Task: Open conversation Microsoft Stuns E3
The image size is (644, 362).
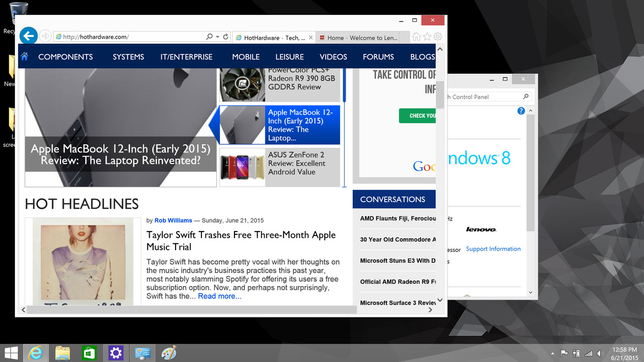Action: 397,261
